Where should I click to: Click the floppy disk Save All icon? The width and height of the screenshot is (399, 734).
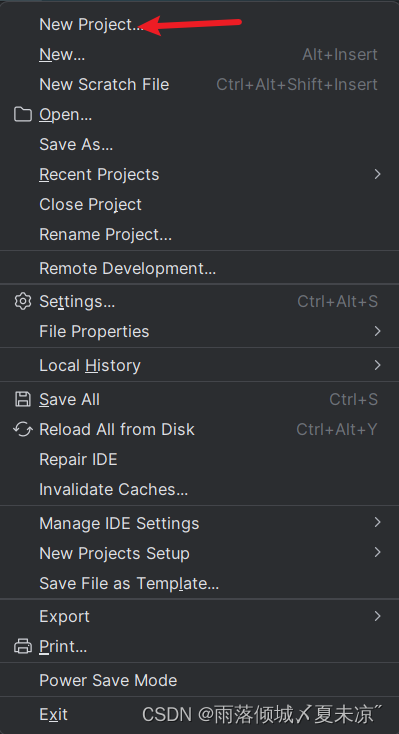(x=22, y=399)
